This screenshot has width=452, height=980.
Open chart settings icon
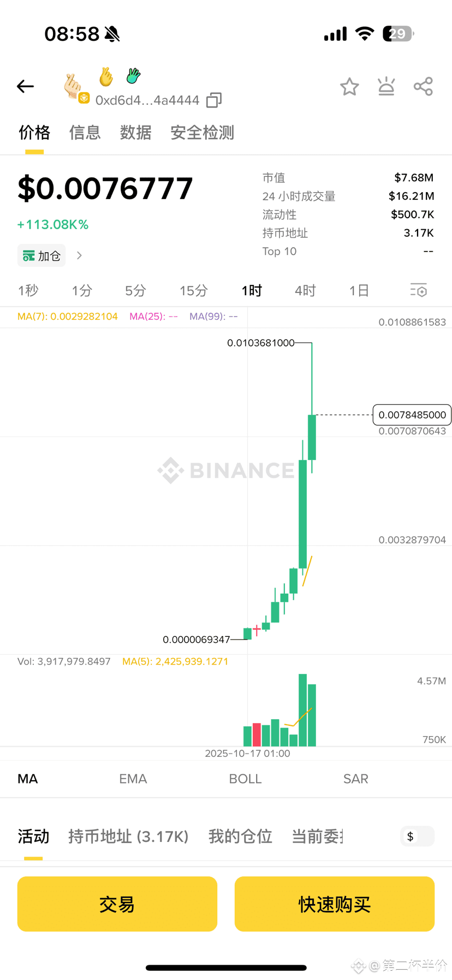[418, 290]
